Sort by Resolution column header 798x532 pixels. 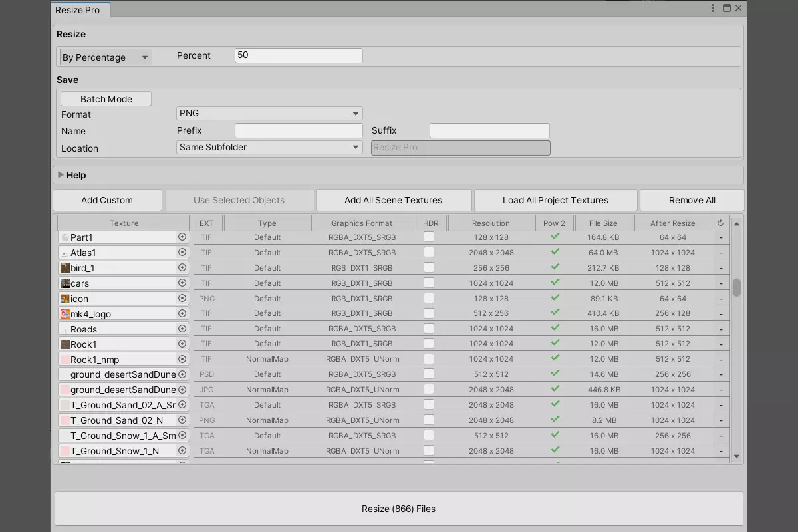(491, 223)
